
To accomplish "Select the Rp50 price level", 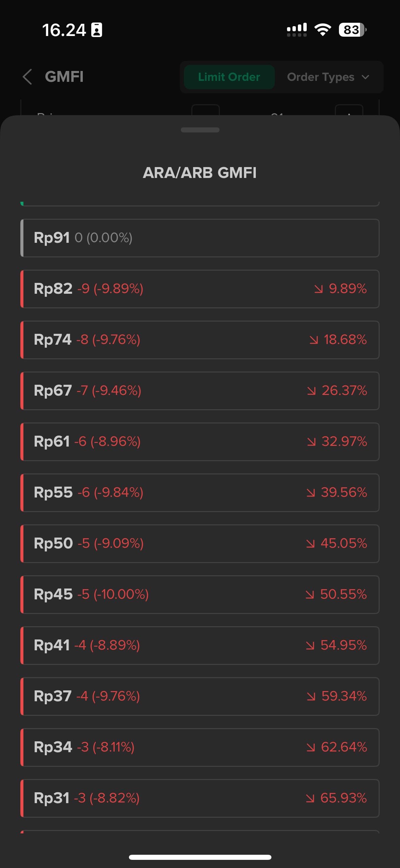I will (x=200, y=544).
